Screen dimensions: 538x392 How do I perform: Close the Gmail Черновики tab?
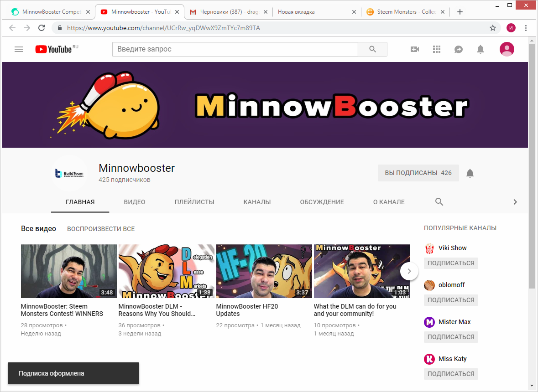(x=265, y=12)
